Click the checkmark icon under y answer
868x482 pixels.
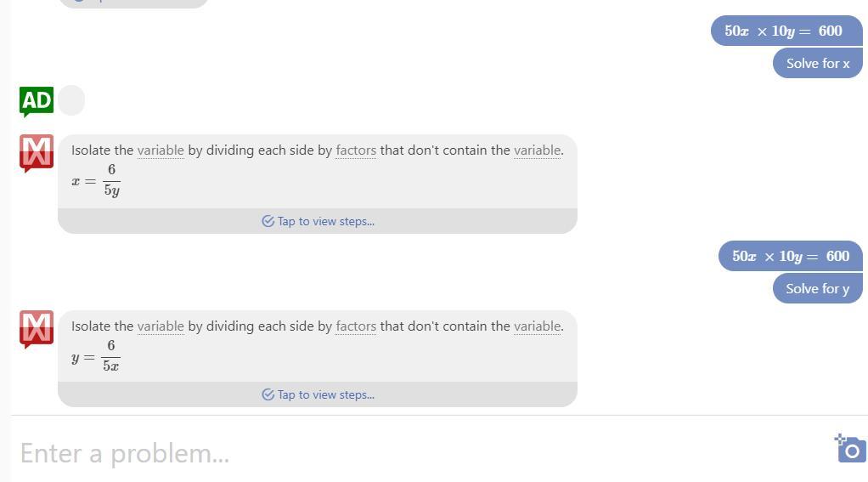[268, 394]
